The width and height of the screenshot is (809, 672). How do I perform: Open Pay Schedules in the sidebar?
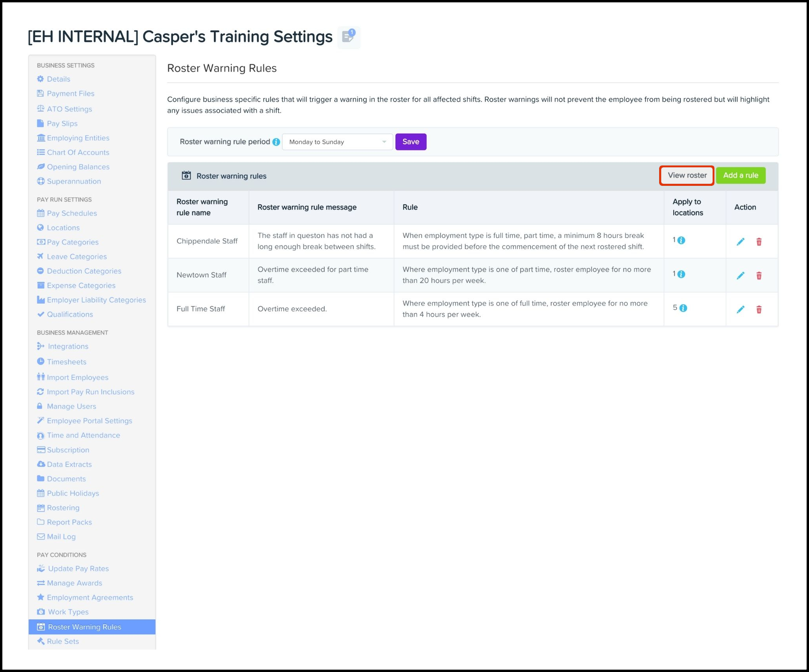pyautogui.click(x=72, y=213)
